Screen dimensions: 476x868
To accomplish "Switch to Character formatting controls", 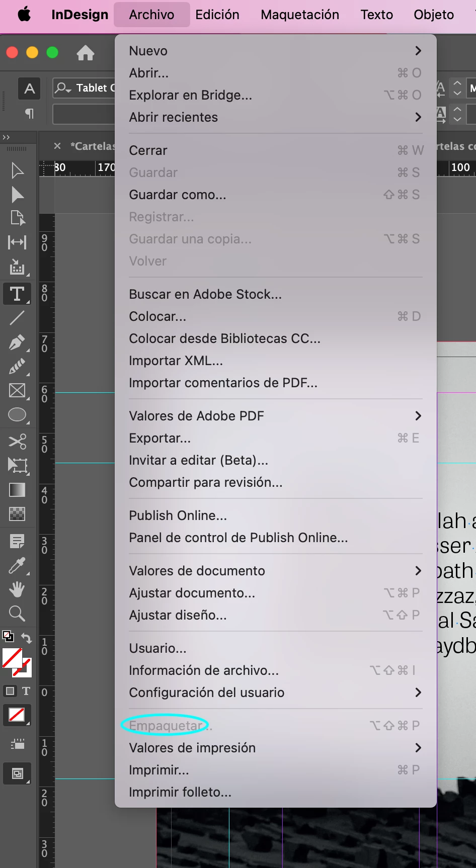I will (30, 89).
